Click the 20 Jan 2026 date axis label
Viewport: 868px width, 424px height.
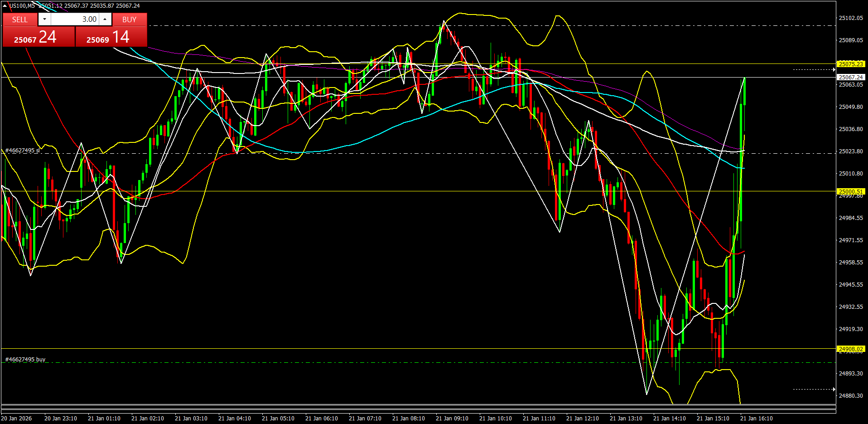point(16,419)
